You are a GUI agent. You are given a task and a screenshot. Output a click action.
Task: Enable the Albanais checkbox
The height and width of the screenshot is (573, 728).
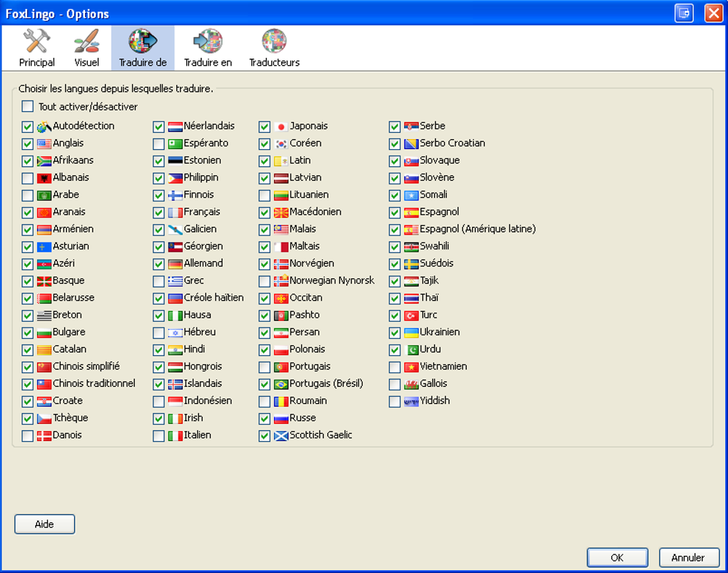click(27, 178)
